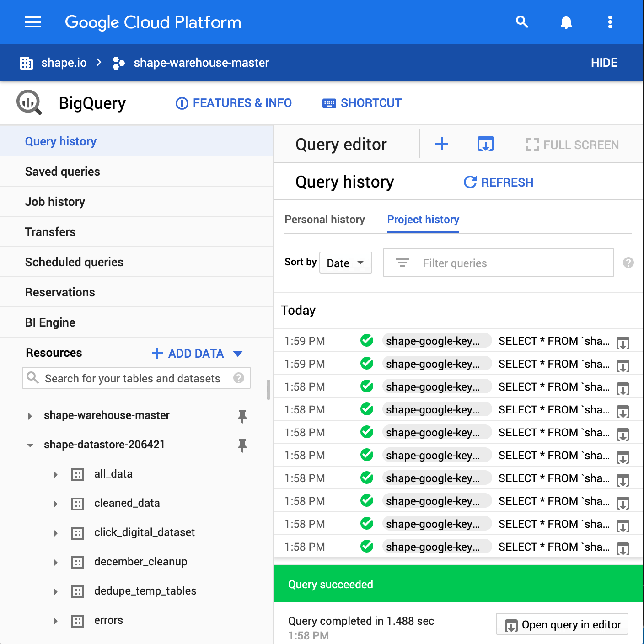
Task: Expand the all_data dataset
Action: [55, 474]
